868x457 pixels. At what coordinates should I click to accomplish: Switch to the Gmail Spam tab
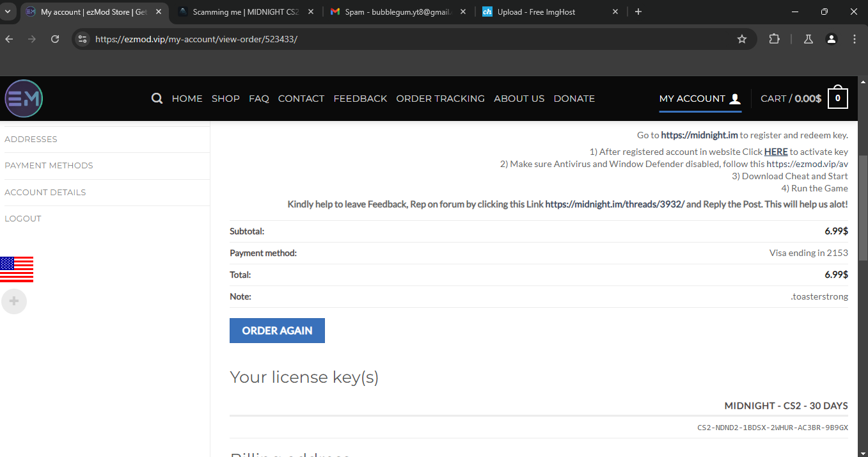tap(399, 12)
